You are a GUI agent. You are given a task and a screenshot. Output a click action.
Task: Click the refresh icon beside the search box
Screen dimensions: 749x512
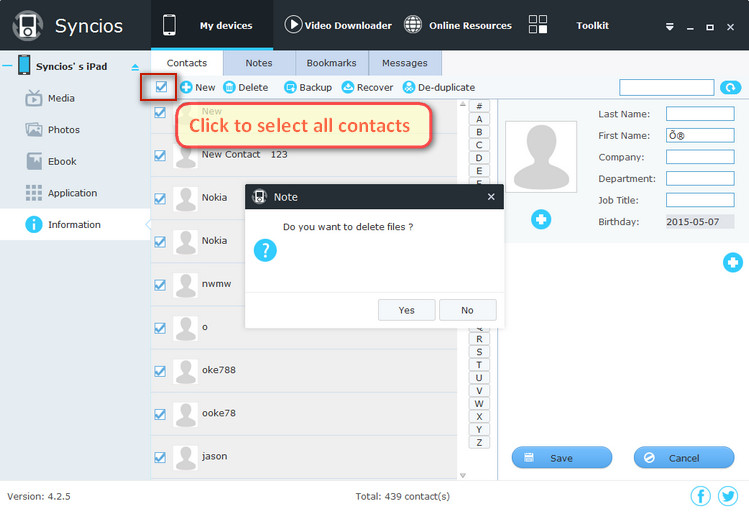pos(730,87)
